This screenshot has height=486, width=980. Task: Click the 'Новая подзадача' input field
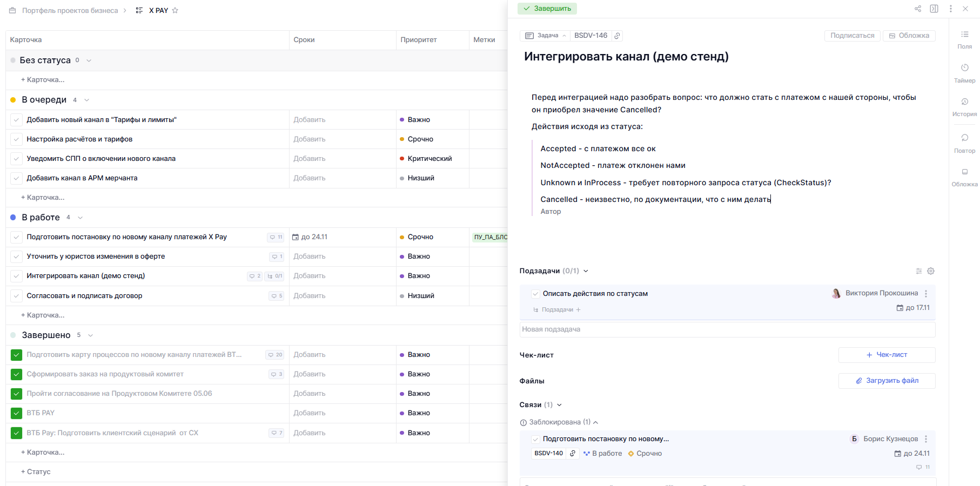[727, 329]
